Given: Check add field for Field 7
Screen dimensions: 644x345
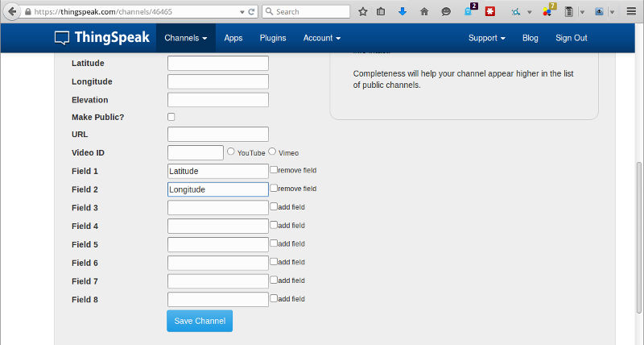Looking at the screenshot, I should (x=274, y=280).
